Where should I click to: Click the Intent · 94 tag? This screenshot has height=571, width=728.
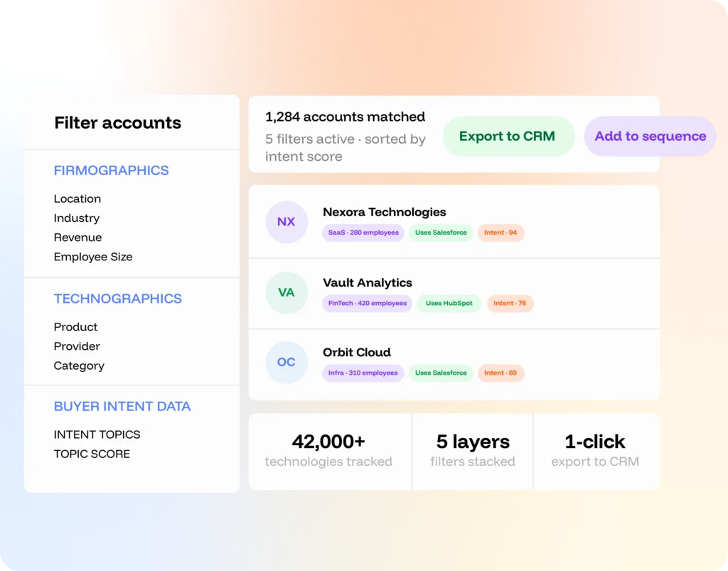point(500,233)
